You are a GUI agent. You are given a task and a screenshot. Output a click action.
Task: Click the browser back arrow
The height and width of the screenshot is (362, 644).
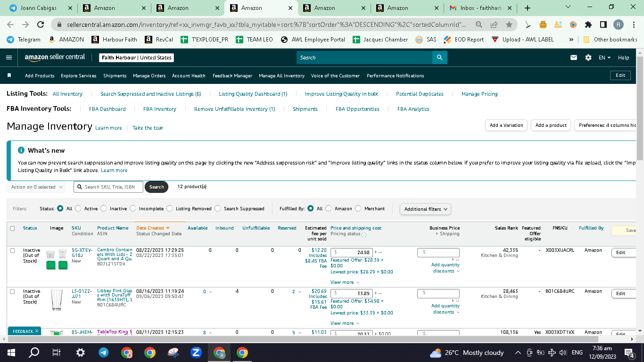(x=10, y=25)
